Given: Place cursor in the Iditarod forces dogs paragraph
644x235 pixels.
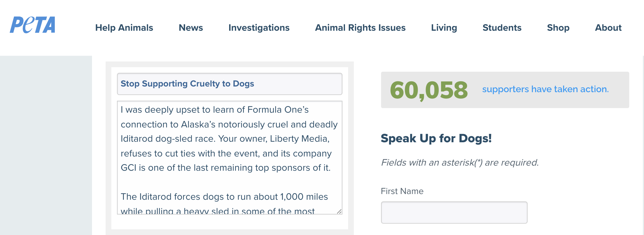Looking at the screenshot, I should pos(224,197).
